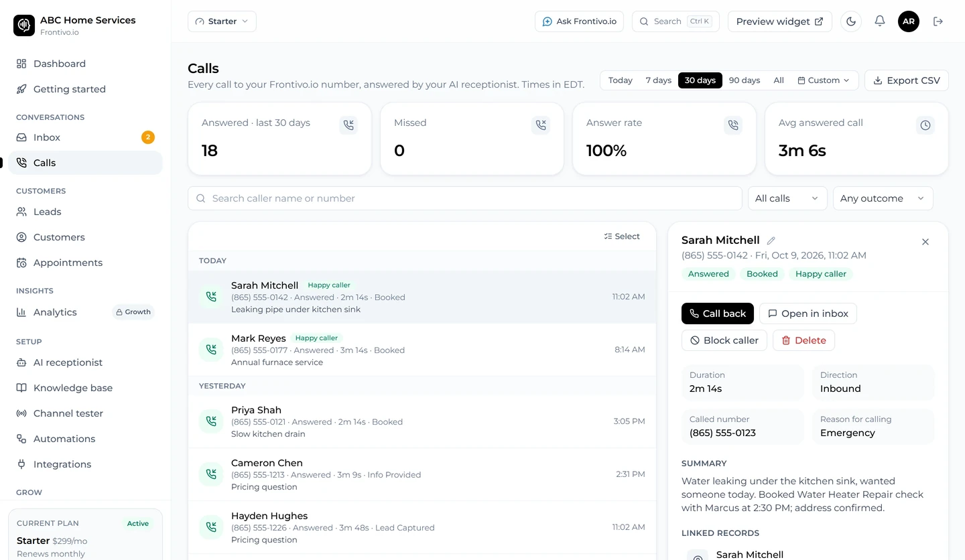Select the Today time range

[x=621, y=80]
